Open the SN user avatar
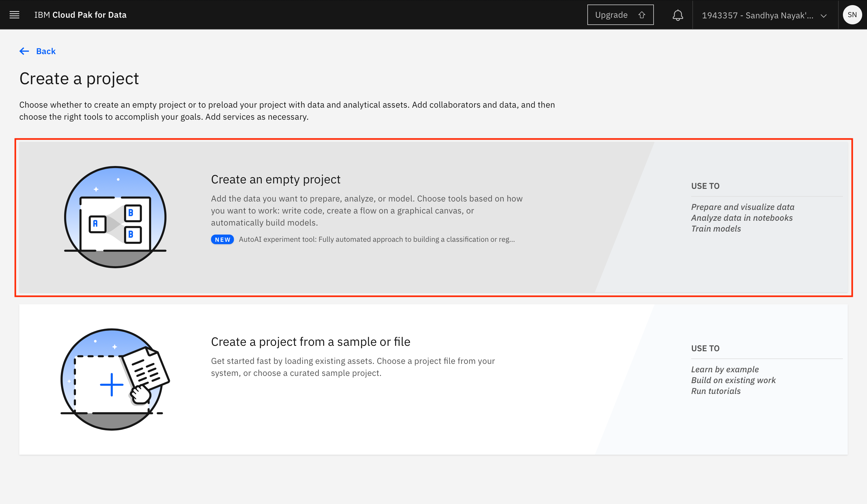Image resolution: width=867 pixels, height=504 pixels. click(852, 15)
